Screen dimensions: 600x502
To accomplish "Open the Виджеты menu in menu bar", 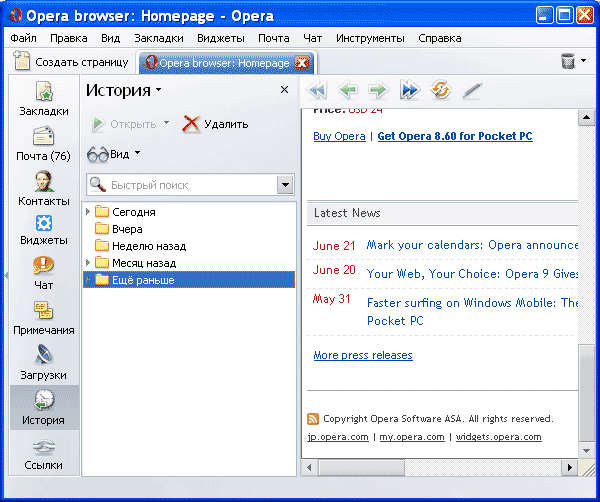I will 221,38.
